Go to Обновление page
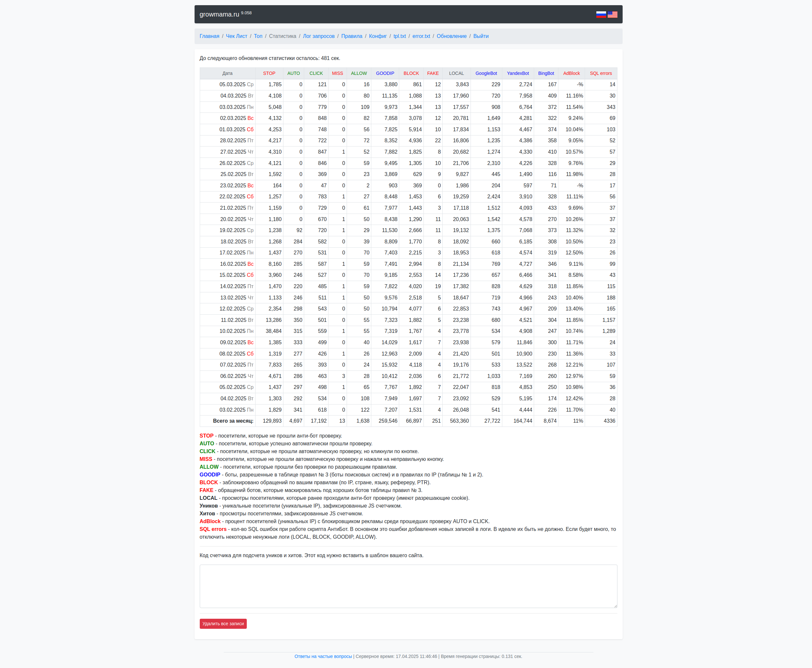812x668 pixels. point(451,36)
